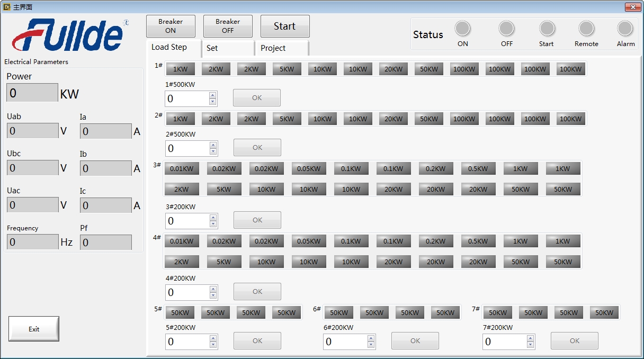The width and height of the screenshot is (644, 359).
Task: Click the up arrow of 3#200KW
Action: tap(213, 218)
